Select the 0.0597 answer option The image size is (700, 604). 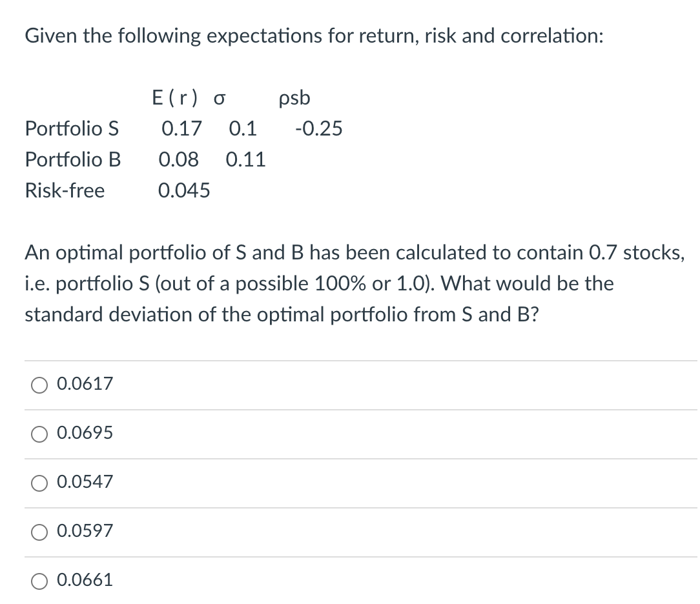point(39,531)
